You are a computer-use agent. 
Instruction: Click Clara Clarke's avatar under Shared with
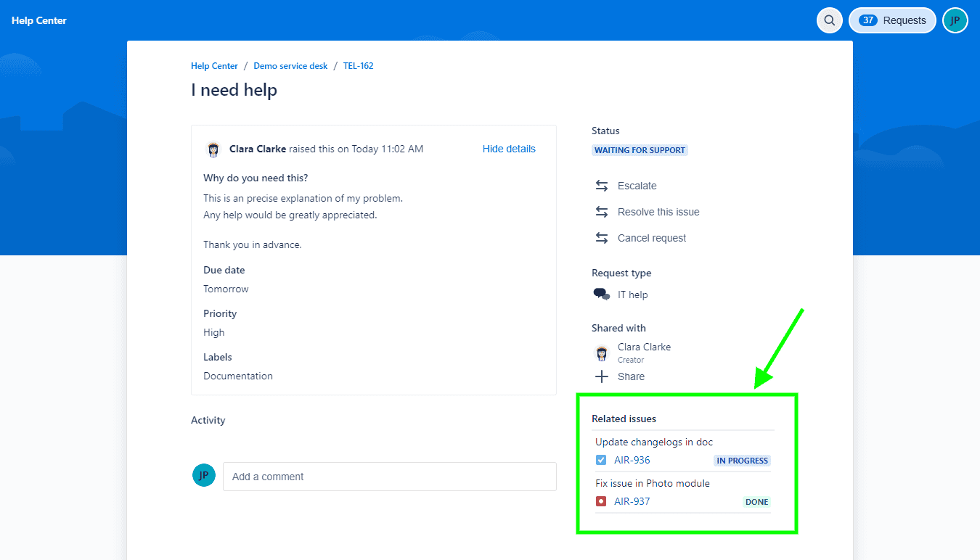601,353
